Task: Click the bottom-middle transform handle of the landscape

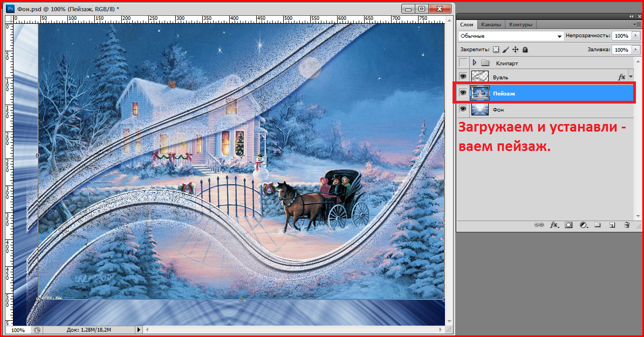Action: coord(241,300)
